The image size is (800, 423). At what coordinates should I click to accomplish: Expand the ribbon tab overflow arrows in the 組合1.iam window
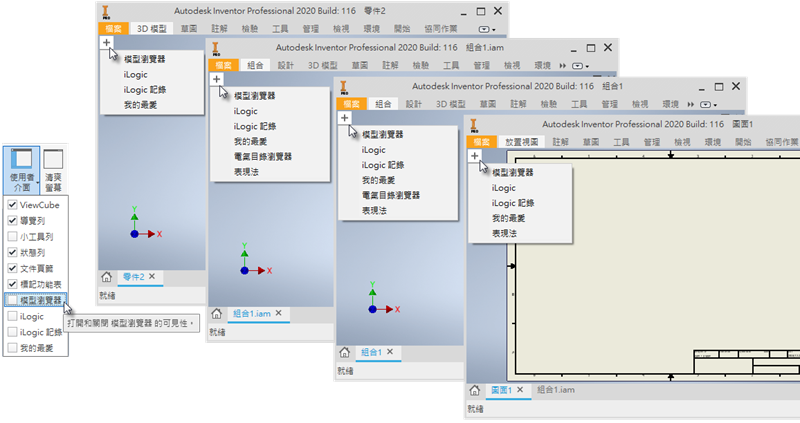click(x=563, y=66)
